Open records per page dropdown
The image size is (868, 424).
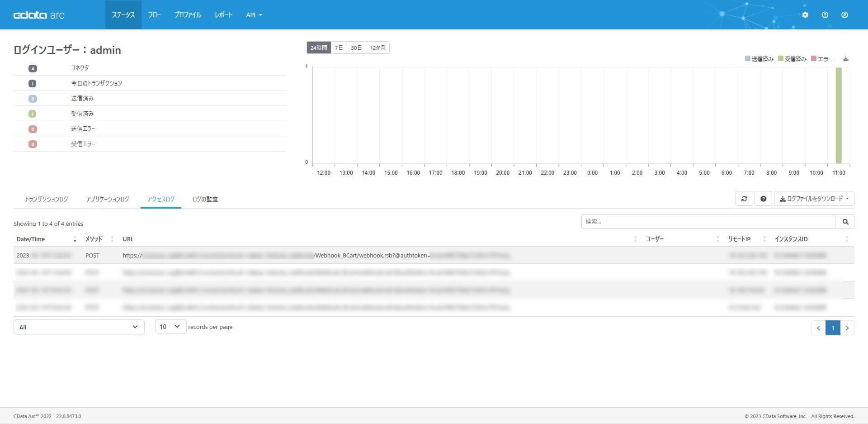pyautogui.click(x=171, y=327)
